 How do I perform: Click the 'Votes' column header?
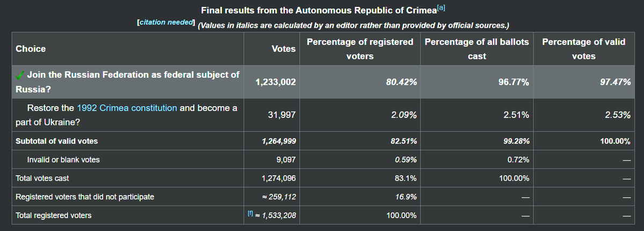[x=284, y=49]
